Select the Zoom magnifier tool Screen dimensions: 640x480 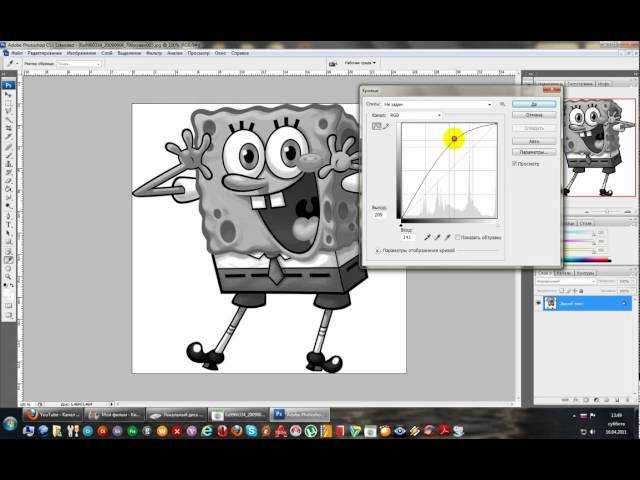pyautogui.click(x=8, y=276)
